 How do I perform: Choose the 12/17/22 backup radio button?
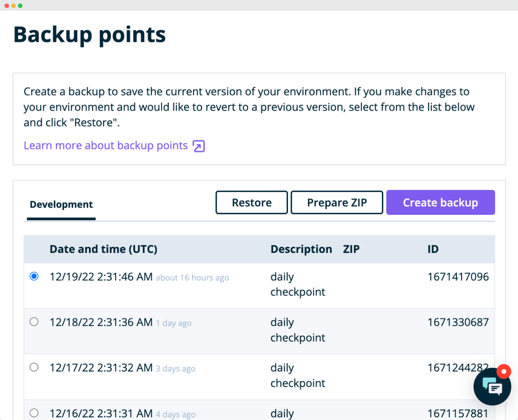coord(34,367)
